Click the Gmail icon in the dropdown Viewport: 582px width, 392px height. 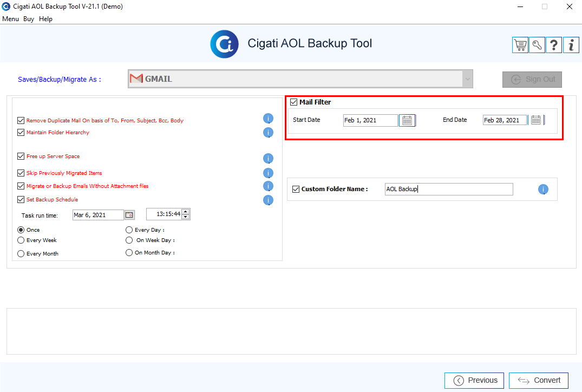[136, 79]
